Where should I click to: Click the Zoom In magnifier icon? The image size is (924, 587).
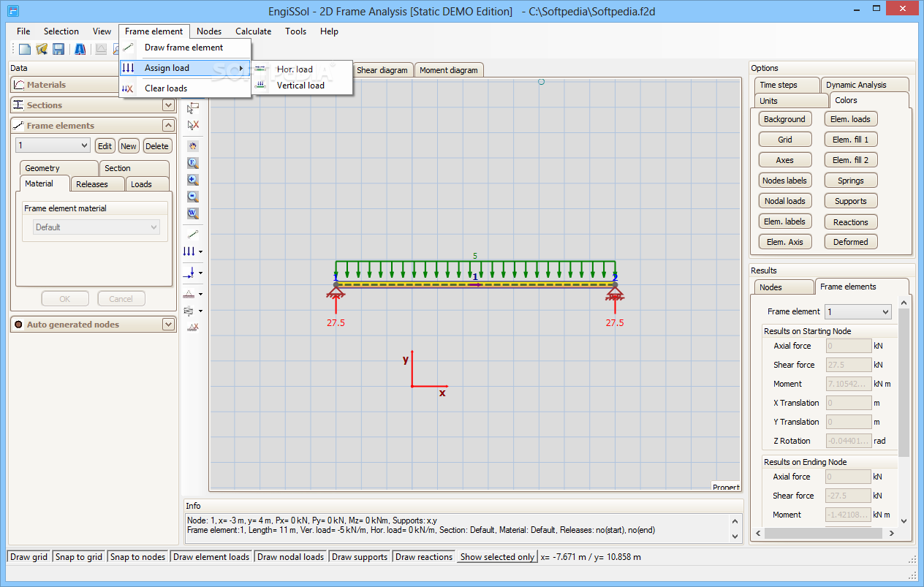pyautogui.click(x=193, y=180)
